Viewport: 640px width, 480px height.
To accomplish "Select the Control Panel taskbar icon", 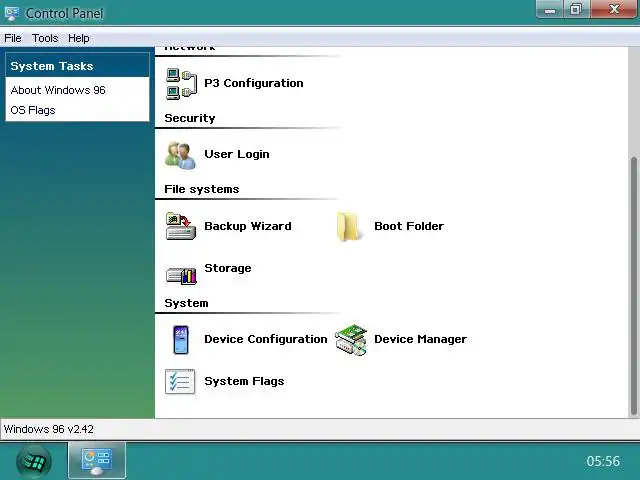I will [97, 460].
